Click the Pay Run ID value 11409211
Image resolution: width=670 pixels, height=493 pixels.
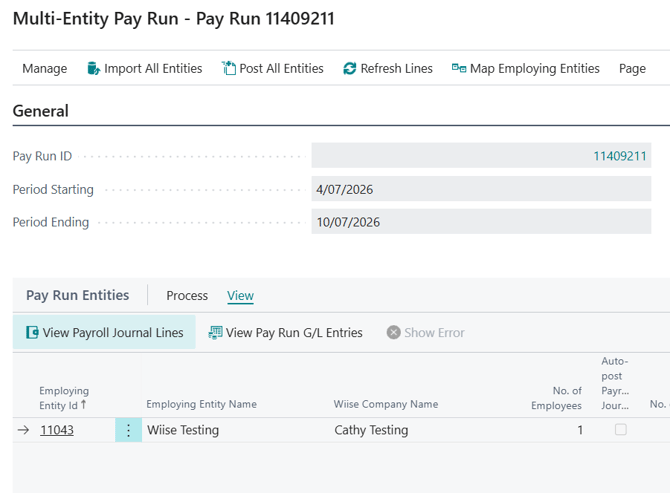[x=620, y=156]
